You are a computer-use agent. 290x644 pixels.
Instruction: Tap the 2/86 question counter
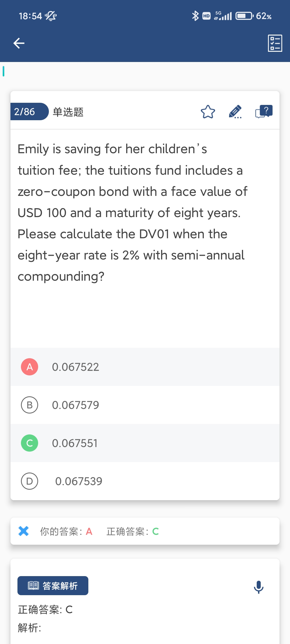point(25,112)
